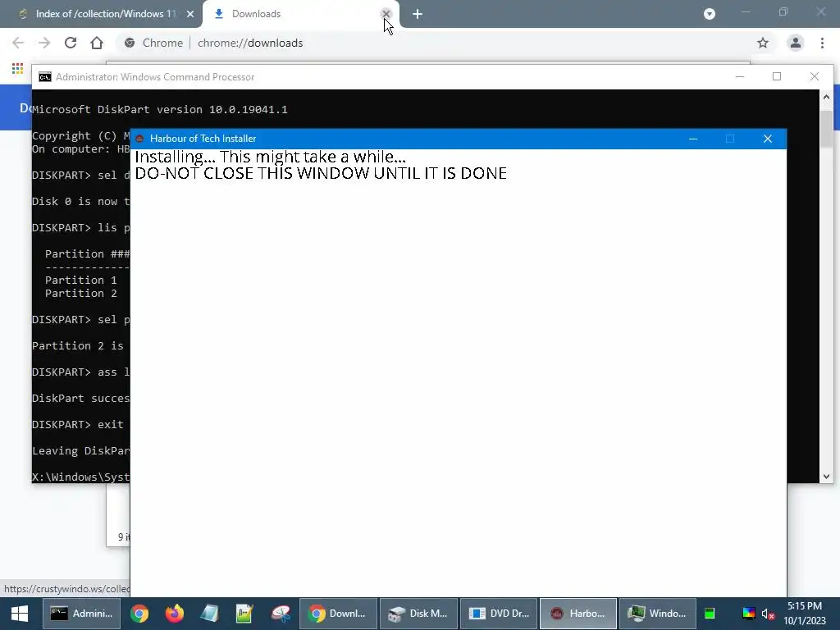Image resolution: width=840 pixels, height=630 pixels.
Task: Click 'DISKPART> exit' line in console
Action: pos(78,424)
